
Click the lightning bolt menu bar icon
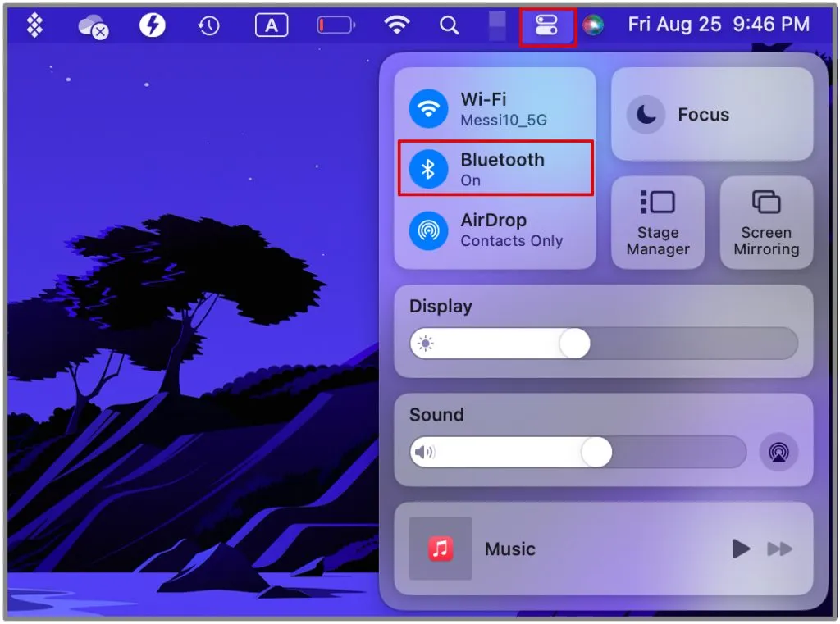(152, 25)
